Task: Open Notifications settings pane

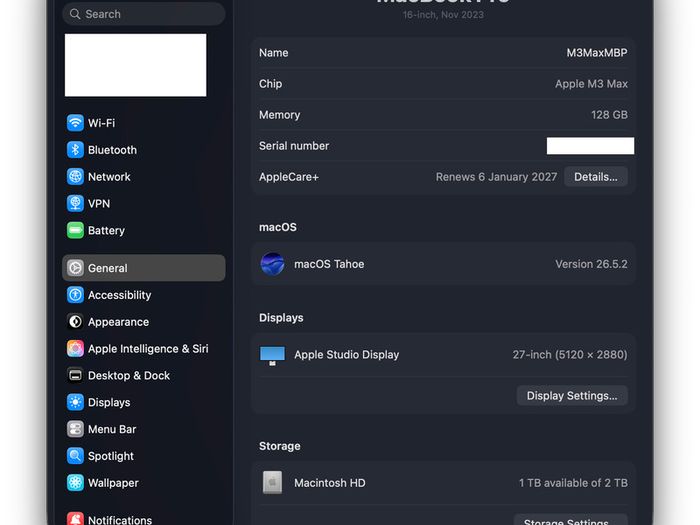Action: (144, 519)
